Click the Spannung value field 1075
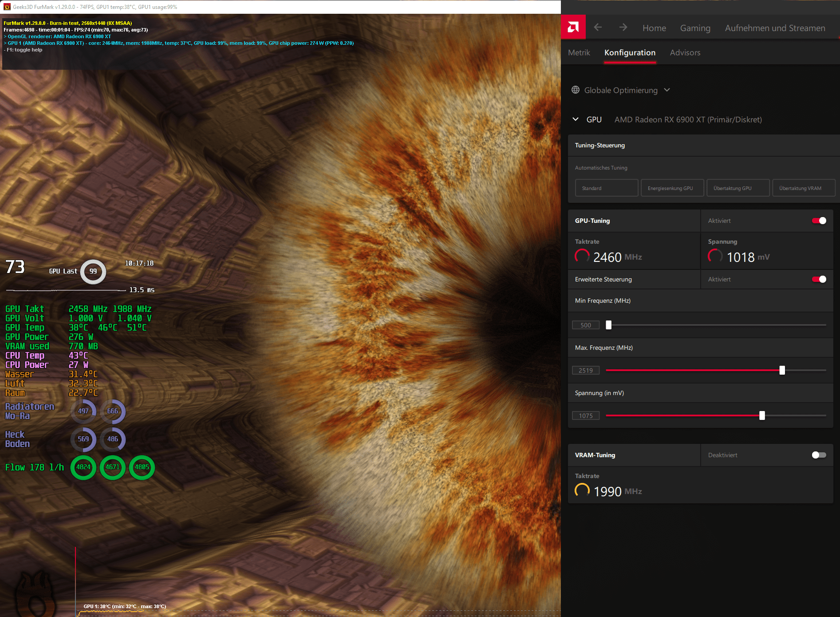840x617 pixels. click(586, 415)
